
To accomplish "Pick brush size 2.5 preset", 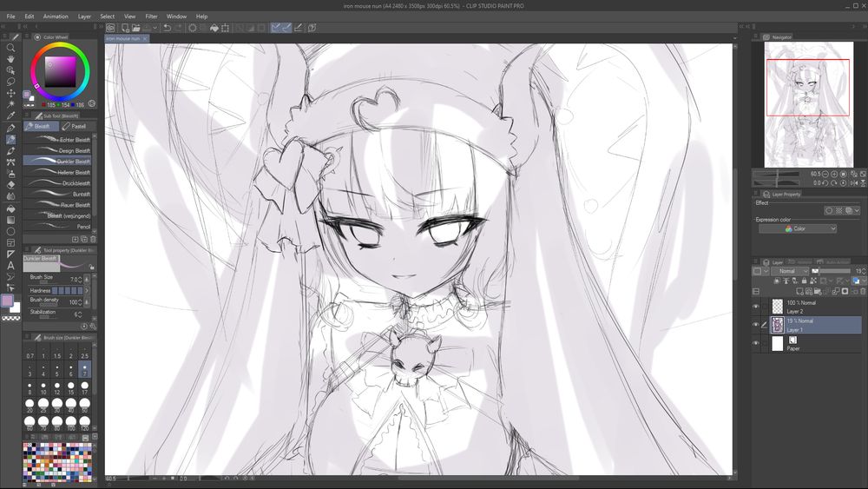I will pos(85,353).
